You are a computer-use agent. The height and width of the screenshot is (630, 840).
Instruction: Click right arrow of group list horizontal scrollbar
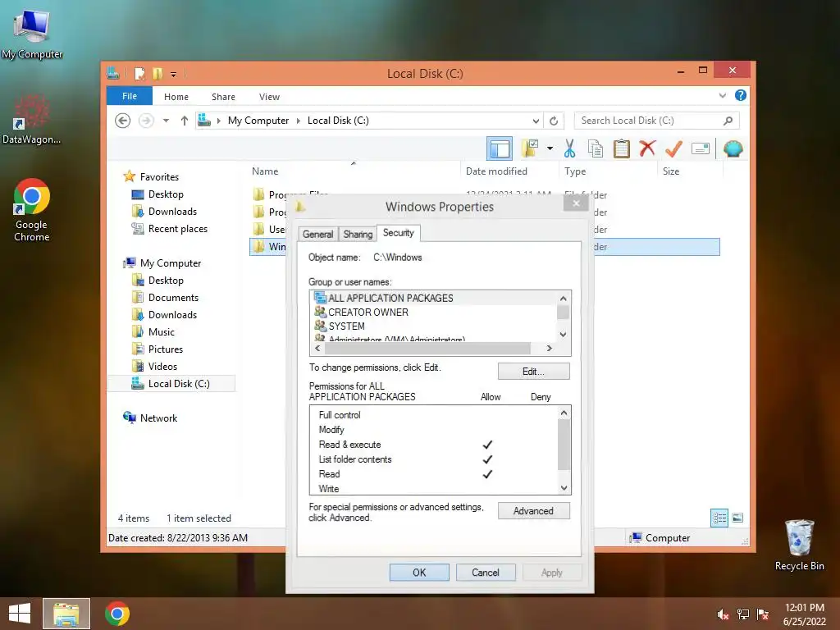[x=549, y=348]
